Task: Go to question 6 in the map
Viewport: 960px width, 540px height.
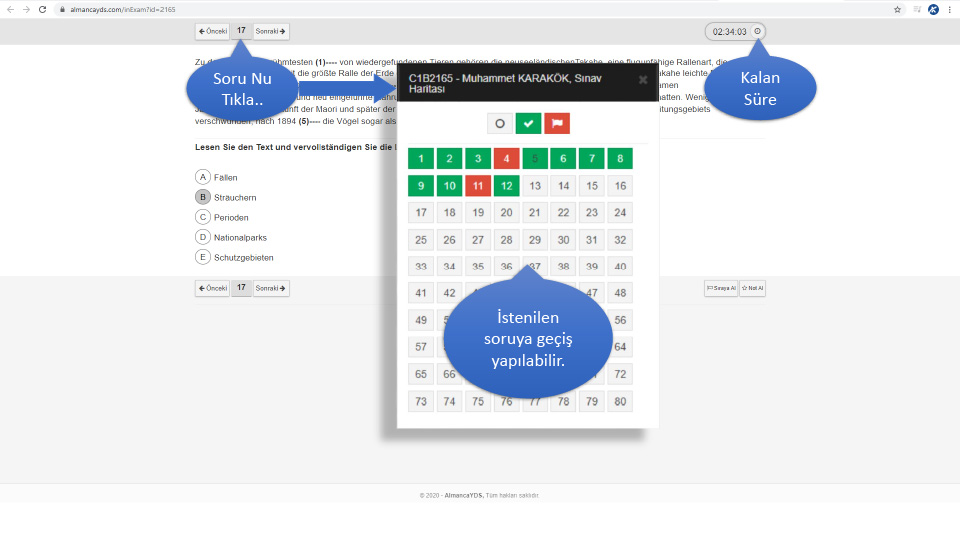Action: 563,159
